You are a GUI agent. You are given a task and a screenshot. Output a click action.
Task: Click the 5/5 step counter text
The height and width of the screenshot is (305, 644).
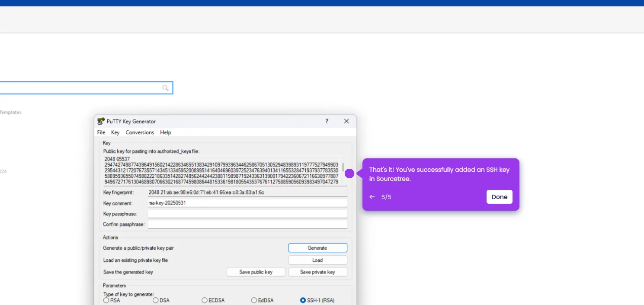tap(386, 197)
